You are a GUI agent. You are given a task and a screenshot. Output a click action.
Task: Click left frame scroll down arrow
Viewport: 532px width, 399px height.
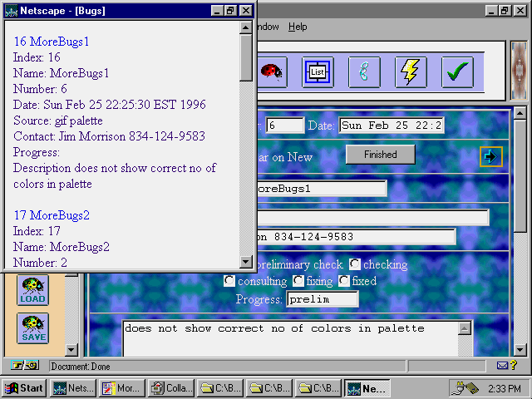[x=71, y=349]
